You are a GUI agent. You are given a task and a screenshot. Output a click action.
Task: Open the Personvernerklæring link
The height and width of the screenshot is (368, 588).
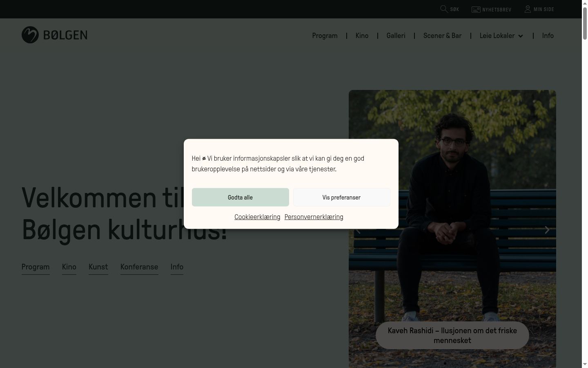click(314, 217)
